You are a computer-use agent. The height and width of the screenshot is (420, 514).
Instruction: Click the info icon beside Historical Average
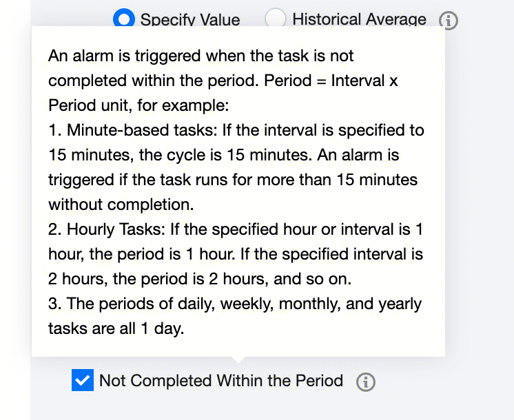(x=449, y=21)
